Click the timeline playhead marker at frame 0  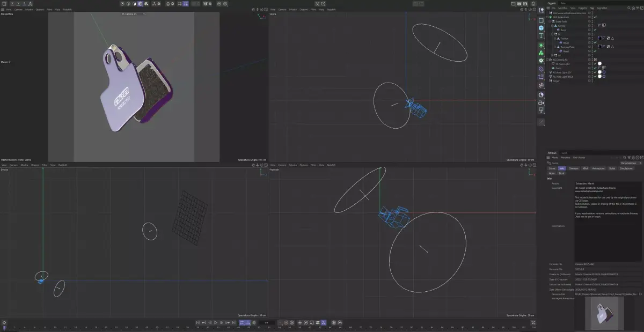click(4, 327)
